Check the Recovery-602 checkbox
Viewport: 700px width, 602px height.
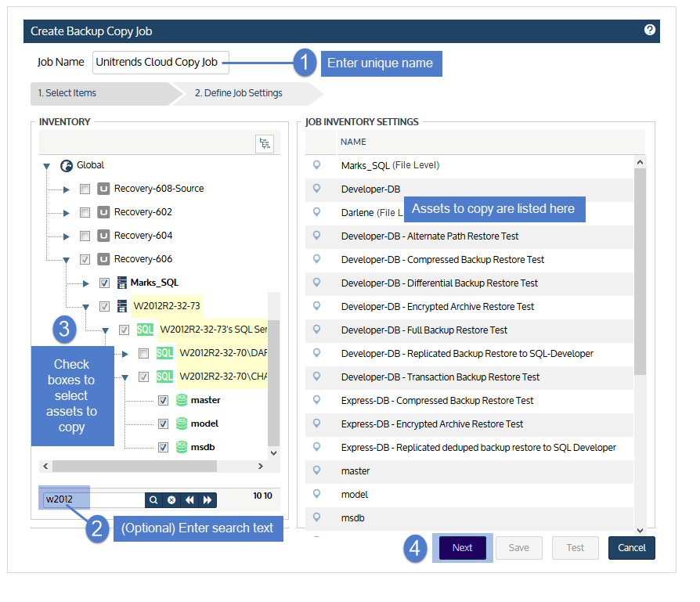pos(85,212)
